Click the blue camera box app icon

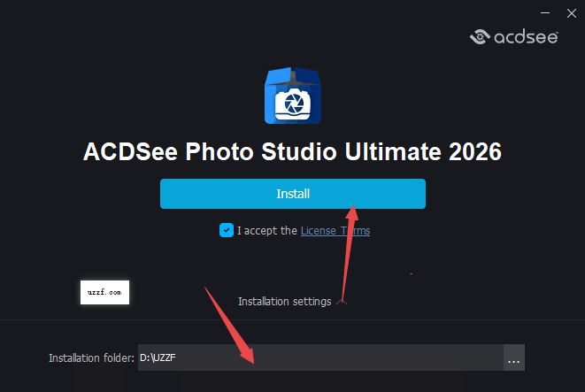coord(293,97)
